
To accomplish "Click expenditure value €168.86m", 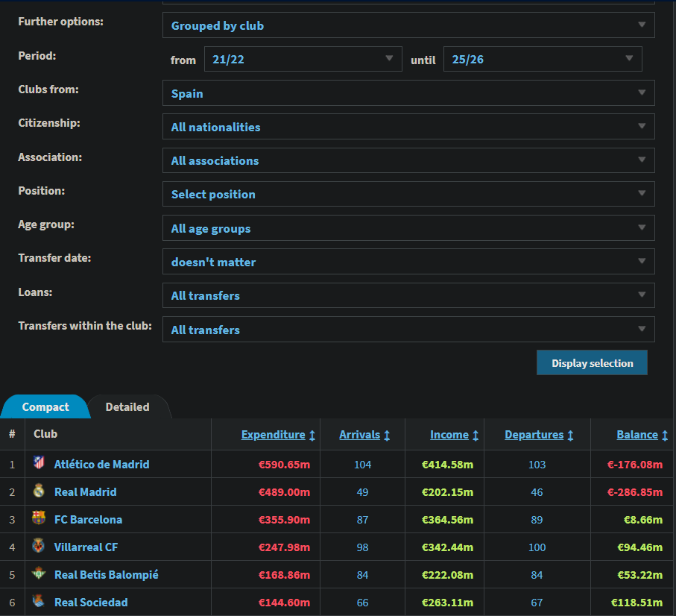I will [284, 575].
